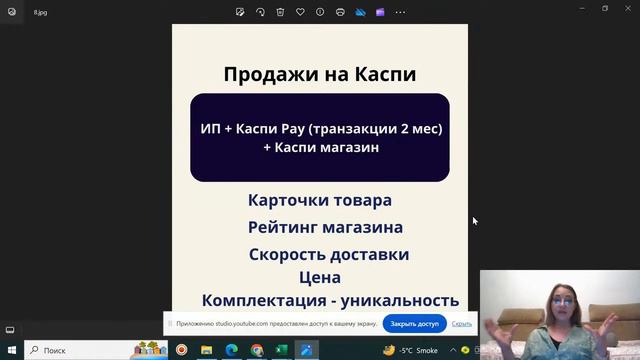Screen dimensions: 640x360
Task: Open the -5°C Smoke weather widget
Action: point(410,350)
